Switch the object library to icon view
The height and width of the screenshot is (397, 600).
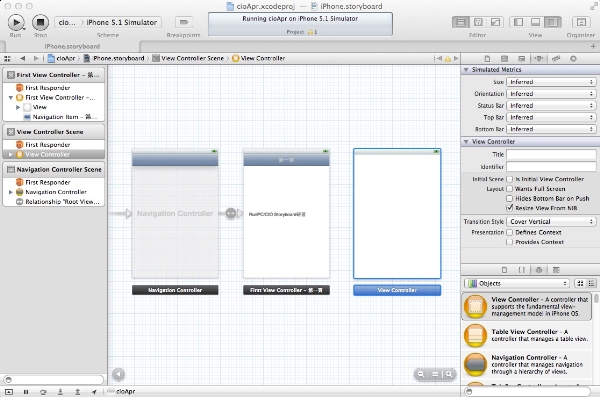(x=580, y=283)
